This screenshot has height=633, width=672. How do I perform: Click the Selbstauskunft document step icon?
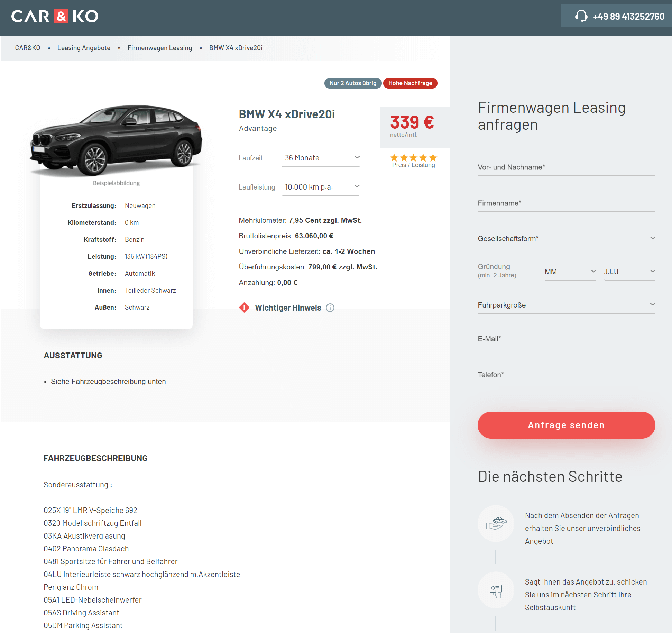pos(496,590)
